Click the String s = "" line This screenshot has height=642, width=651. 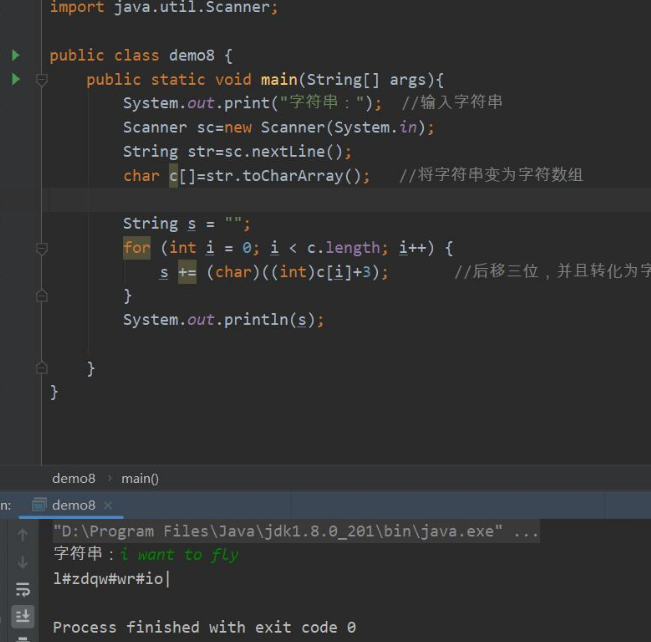(187, 223)
